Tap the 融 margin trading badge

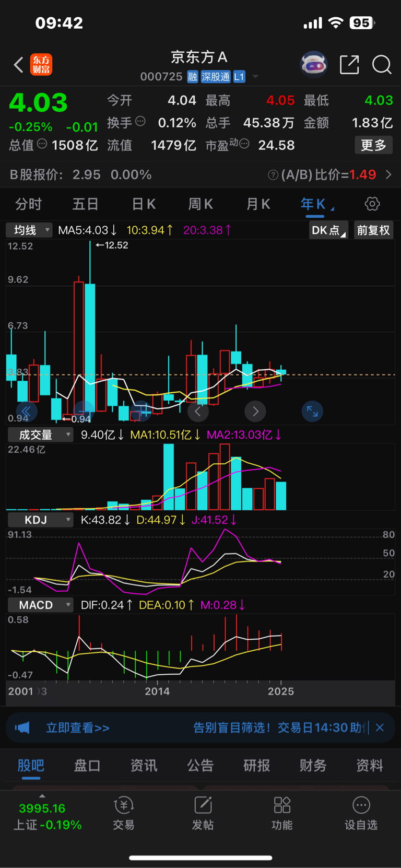click(193, 77)
